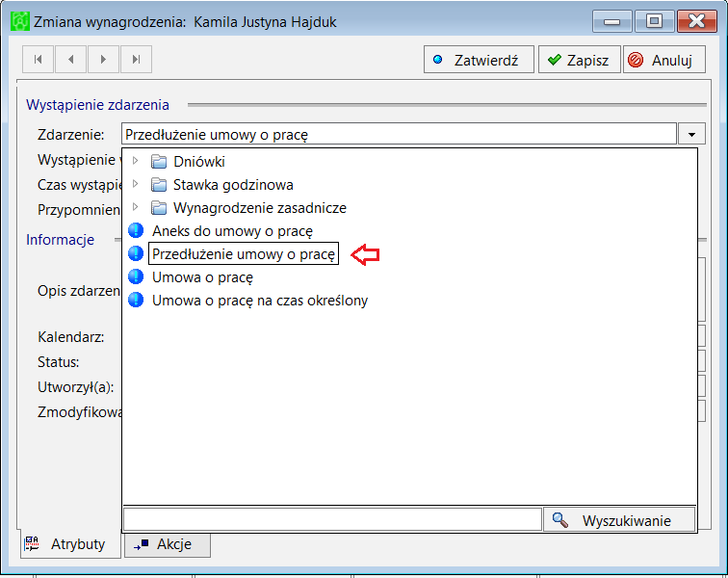The width and height of the screenshot is (728, 578).
Task: Go to next record arrow
Action: pos(103,60)
